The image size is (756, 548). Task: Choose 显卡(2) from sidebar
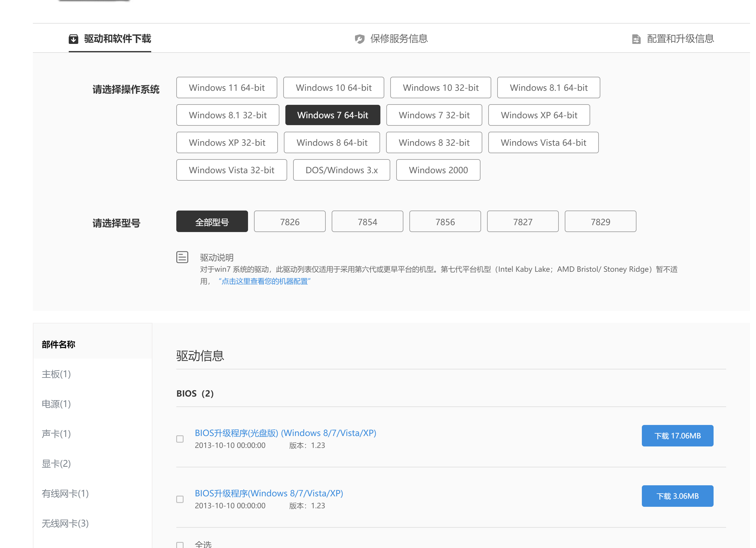pyautogui.click(x=56, y=463)
